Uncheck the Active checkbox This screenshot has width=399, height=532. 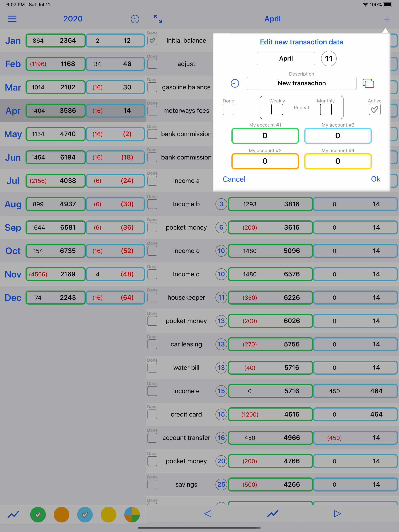[x=374, y=110]
